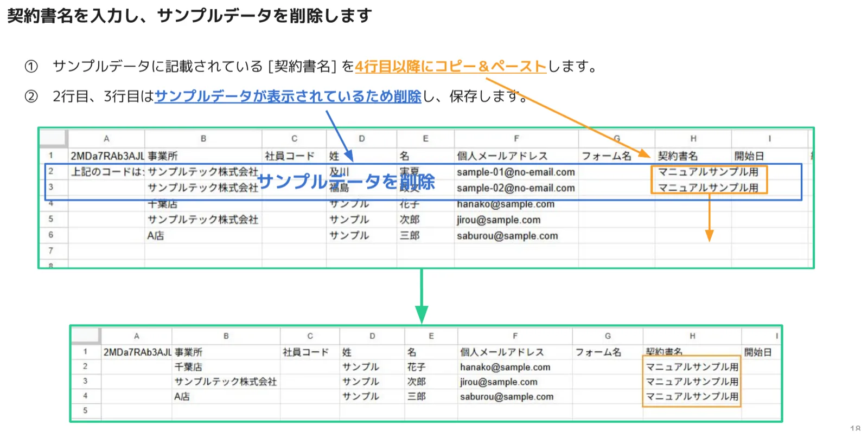The height and width of the screenshot is (438, 868).
Task: Select マニュアルサンプル用 in saburou@sample.com row
Action: coord(692,396)
